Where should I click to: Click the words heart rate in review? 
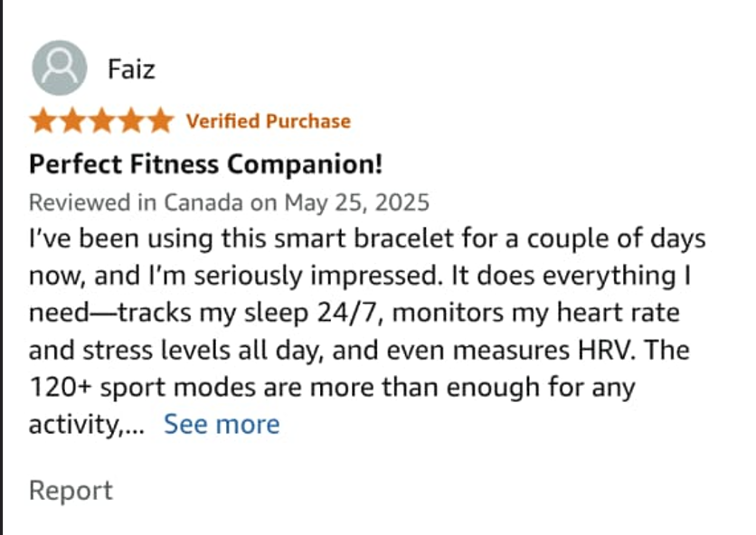tap(619, 313)
